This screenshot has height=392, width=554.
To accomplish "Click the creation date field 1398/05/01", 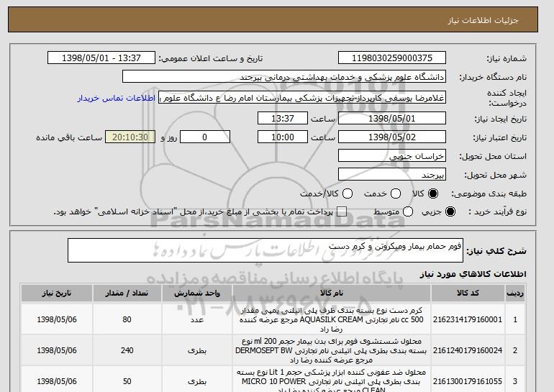I will (x=392, y=118).
